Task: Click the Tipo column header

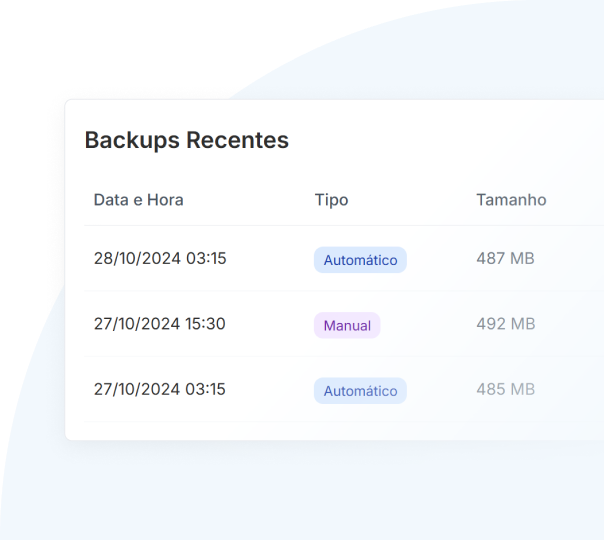Action: tap(331, 200)
